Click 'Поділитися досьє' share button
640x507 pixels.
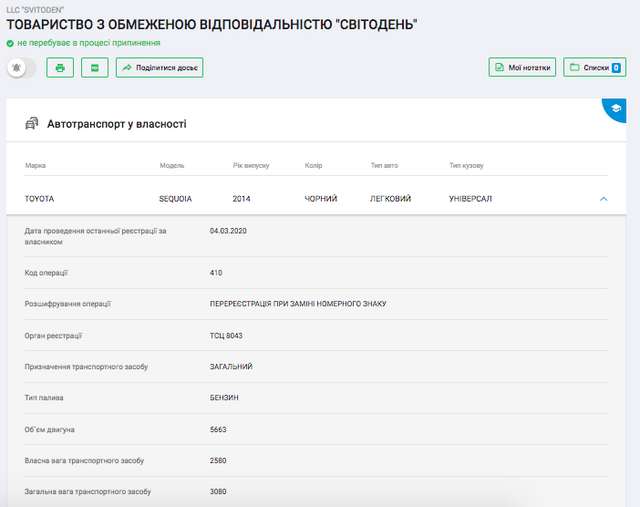(160, 68)
